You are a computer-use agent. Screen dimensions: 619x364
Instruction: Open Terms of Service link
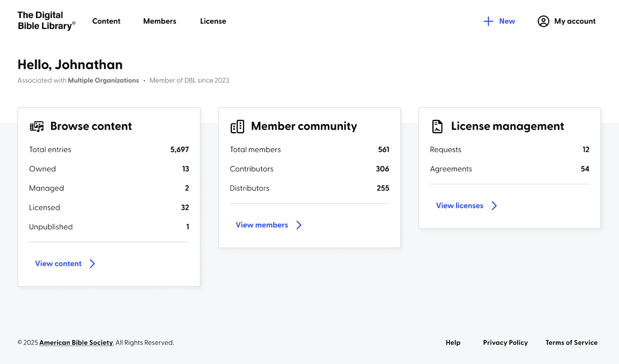[x=571, y=343]
